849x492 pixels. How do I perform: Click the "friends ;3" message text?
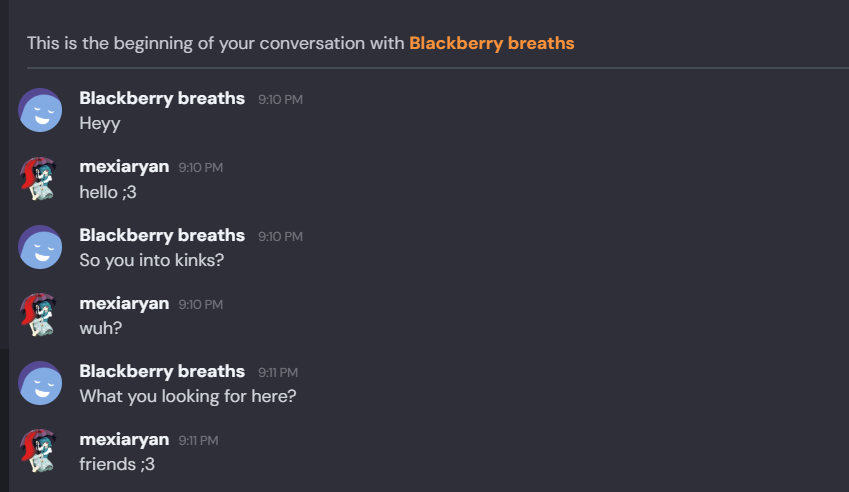(117, 464)
